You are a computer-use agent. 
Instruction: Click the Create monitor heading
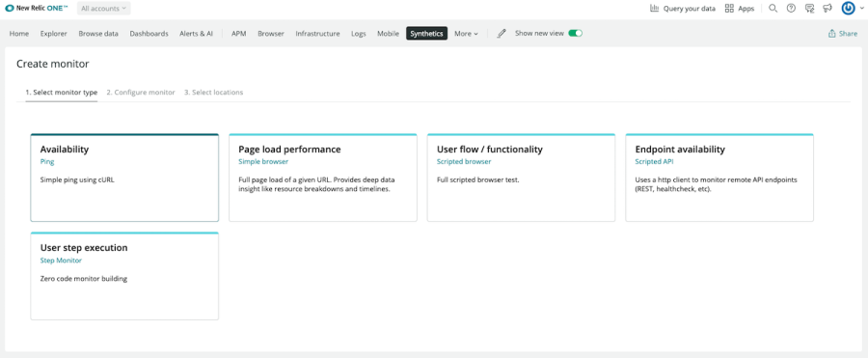53,64
